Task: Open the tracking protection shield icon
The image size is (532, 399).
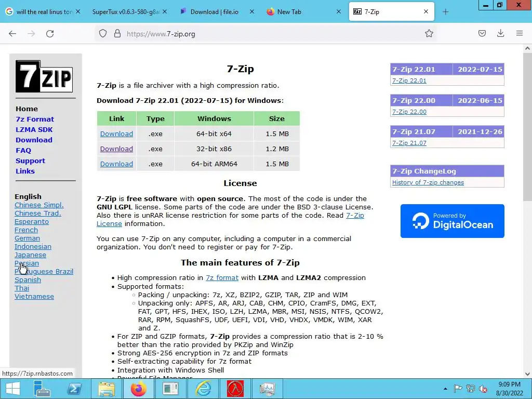Action: (x=103, y=34)
